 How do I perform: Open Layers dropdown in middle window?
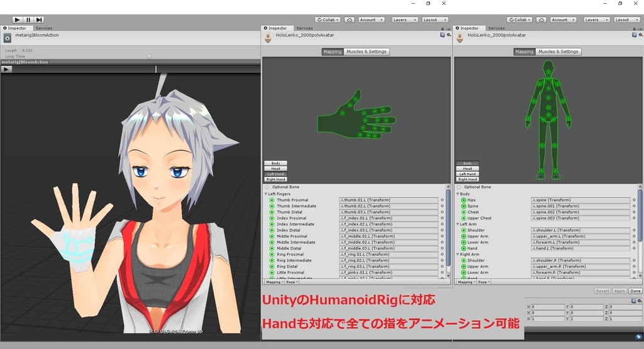[x=404, y=19]
